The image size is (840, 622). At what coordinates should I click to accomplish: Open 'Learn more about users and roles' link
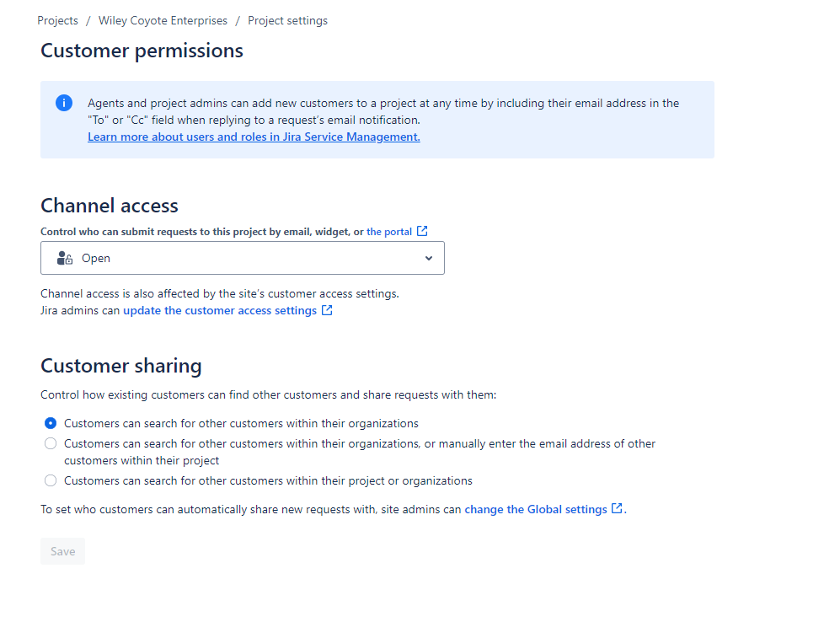coord(253,136)
